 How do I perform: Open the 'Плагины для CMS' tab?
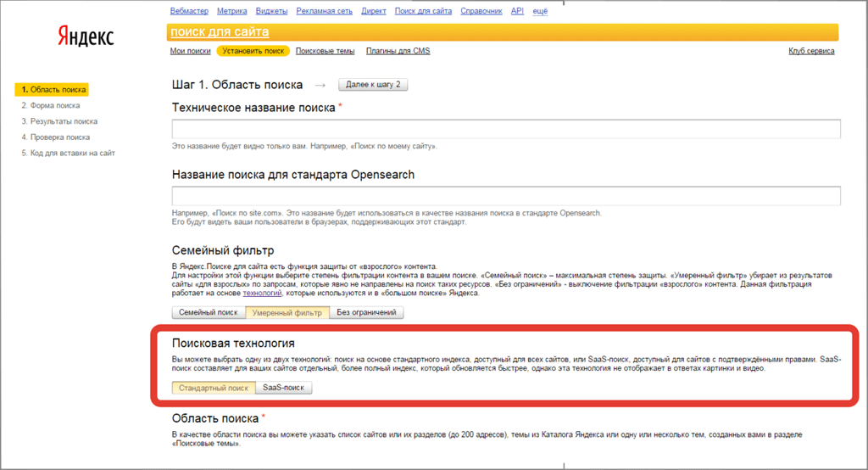coord(398,51)
